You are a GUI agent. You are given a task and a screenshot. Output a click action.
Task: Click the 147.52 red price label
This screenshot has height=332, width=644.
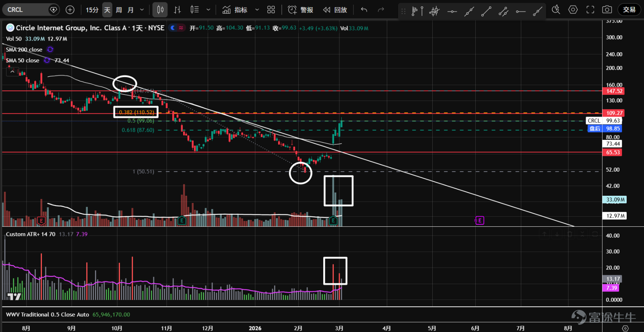tap(614, 91)
